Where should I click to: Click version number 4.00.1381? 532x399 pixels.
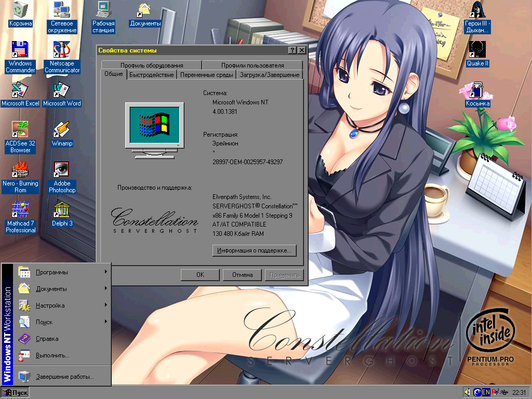click(224, 111)
